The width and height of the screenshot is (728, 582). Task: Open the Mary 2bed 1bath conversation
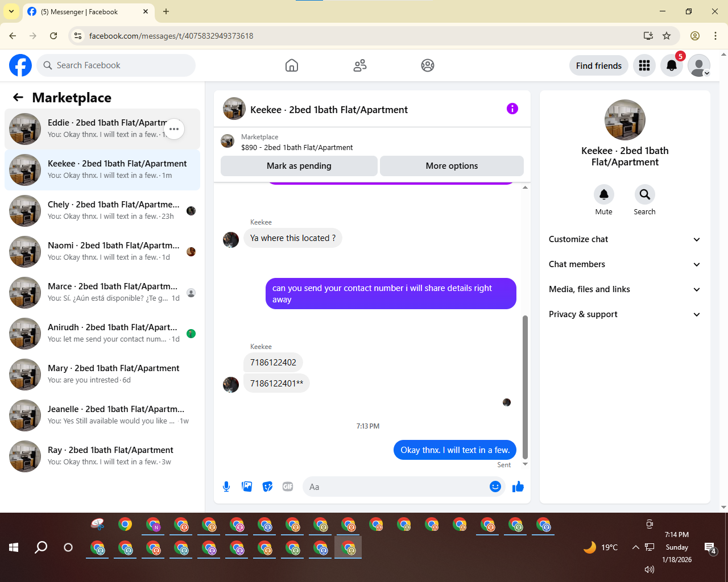click(102, 375)
